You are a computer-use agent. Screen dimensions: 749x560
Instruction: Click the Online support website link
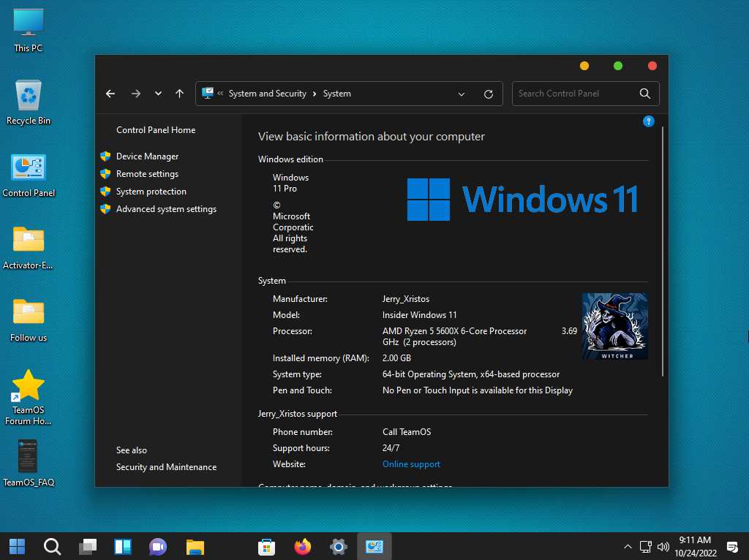click(x=411, y=464)
